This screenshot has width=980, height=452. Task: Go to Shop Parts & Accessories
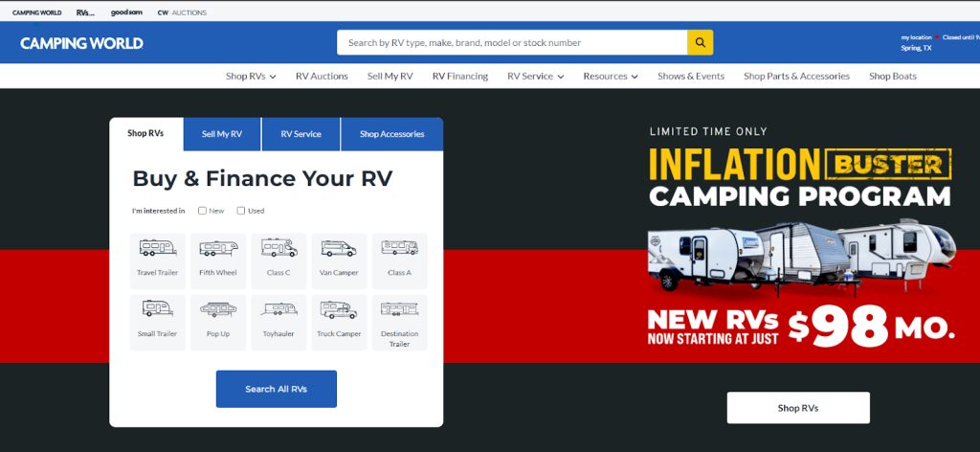[796, 77]
